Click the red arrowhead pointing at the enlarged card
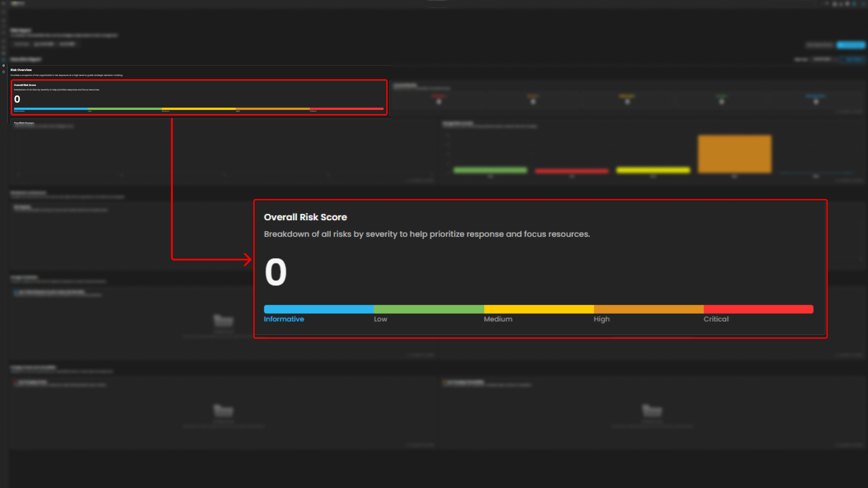 (247, 260)
